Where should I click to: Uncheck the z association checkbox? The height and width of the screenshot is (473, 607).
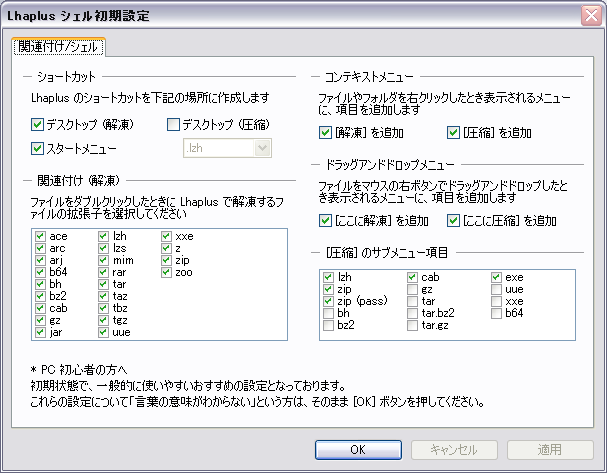[x=166, y=248]
